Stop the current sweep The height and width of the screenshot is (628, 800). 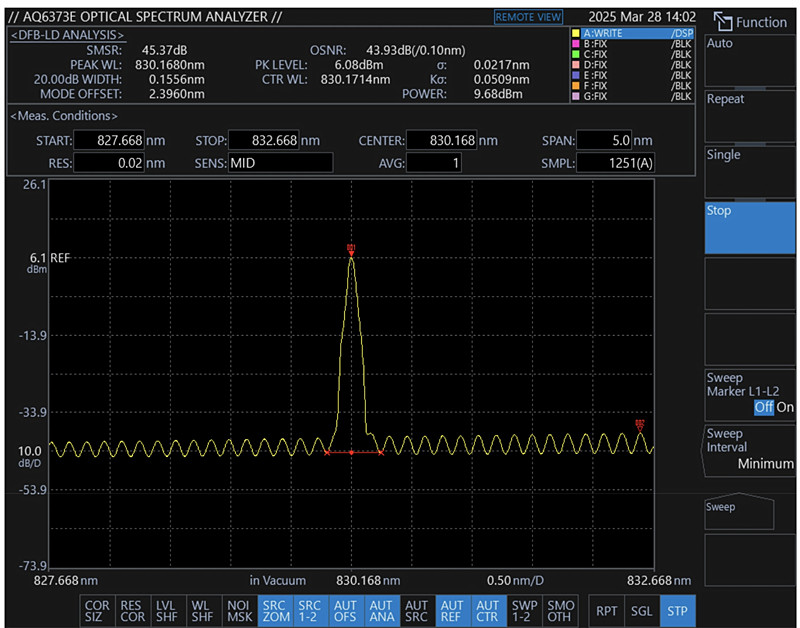(x=749, y=228)
